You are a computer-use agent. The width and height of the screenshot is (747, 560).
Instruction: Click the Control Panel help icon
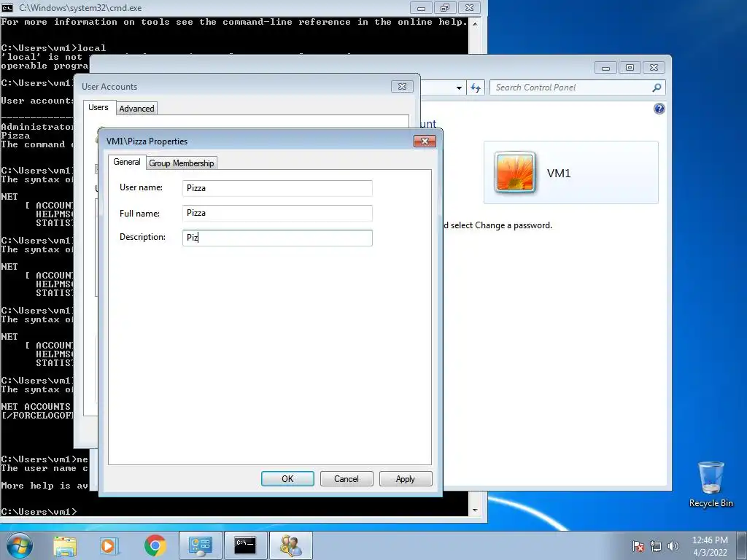pyautogui.click(x=659, y=109)
